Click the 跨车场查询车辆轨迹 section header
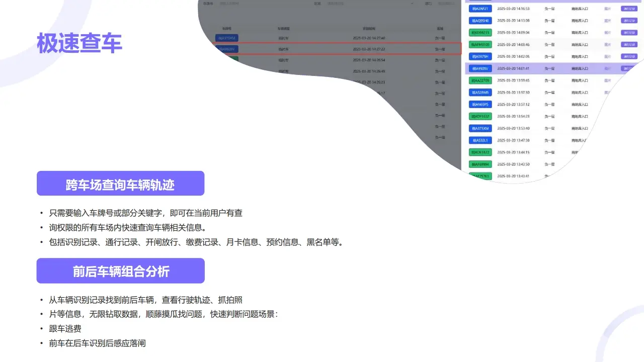644x362 pixels. 120,183
